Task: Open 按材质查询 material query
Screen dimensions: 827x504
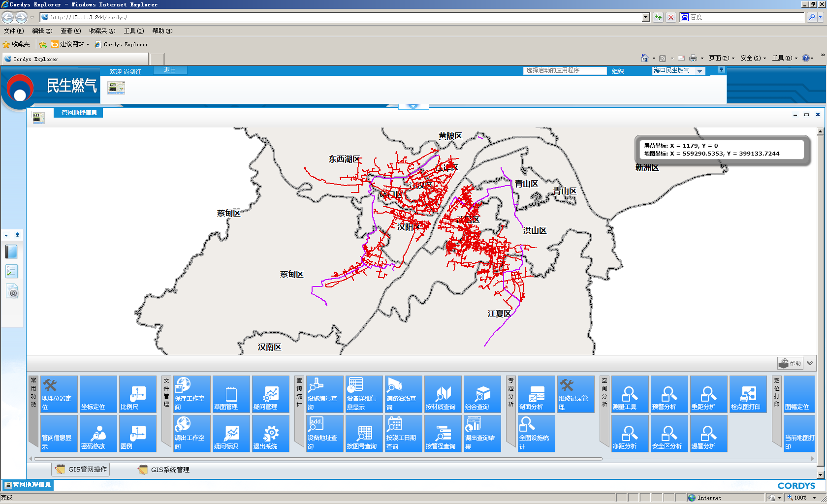Action: pos(443,394)
